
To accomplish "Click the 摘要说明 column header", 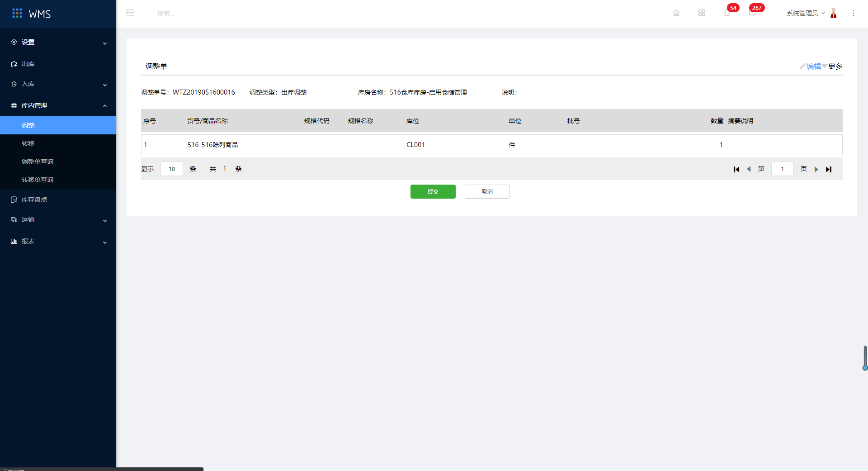I will [x=741, y=121].
